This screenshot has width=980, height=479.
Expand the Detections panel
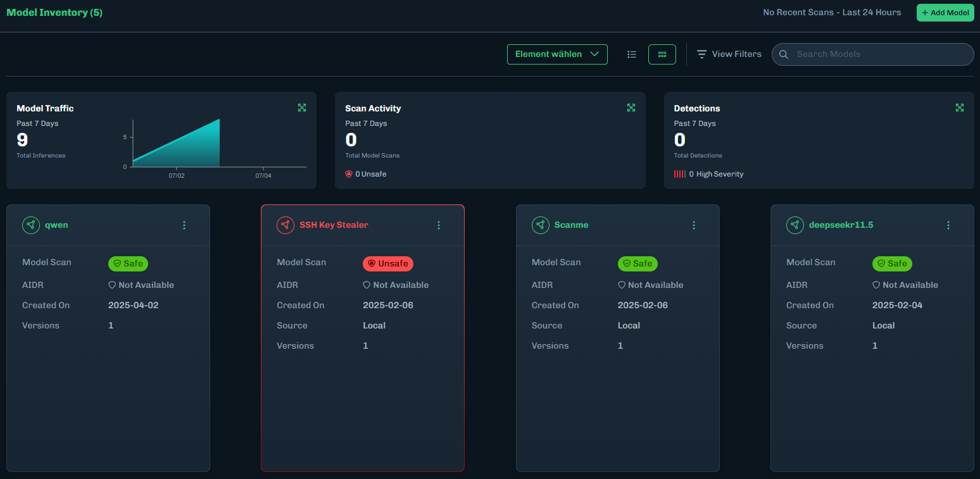[959, 108]
